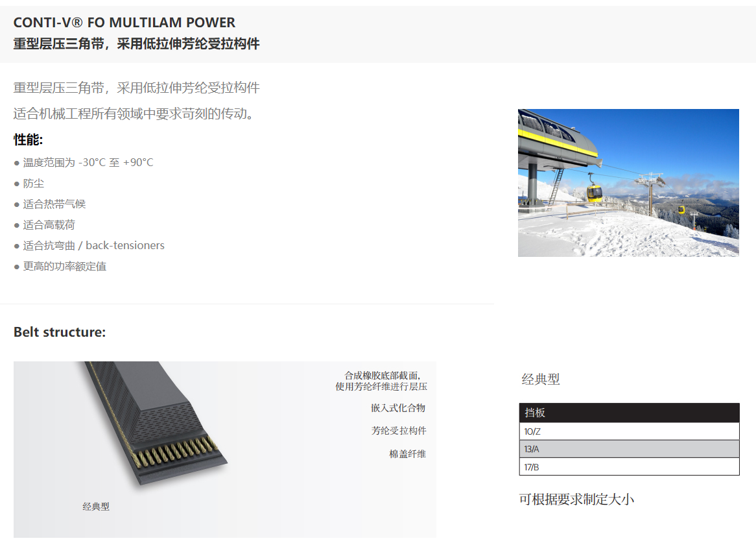Select the 10/Z table row

coord(629,431)
